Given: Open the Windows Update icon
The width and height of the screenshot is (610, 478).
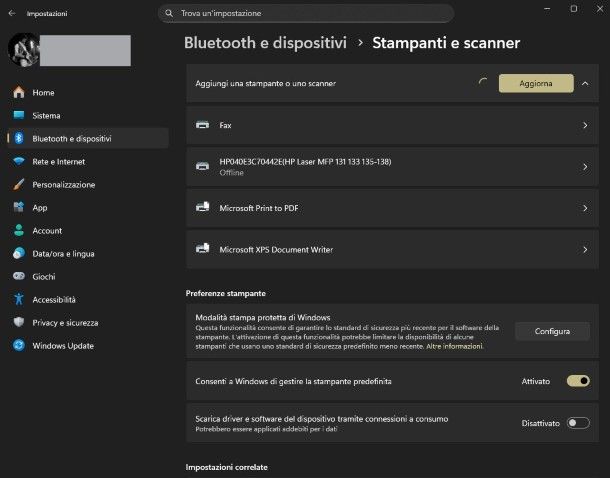Looking at the screenshot, I should tap(19, 345).
